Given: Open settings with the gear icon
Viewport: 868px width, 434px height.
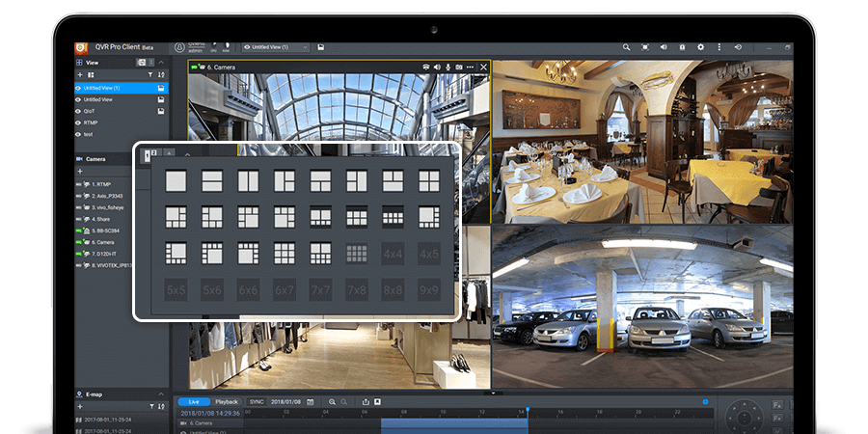Looking at the screenshot, I should coord(701,46).
